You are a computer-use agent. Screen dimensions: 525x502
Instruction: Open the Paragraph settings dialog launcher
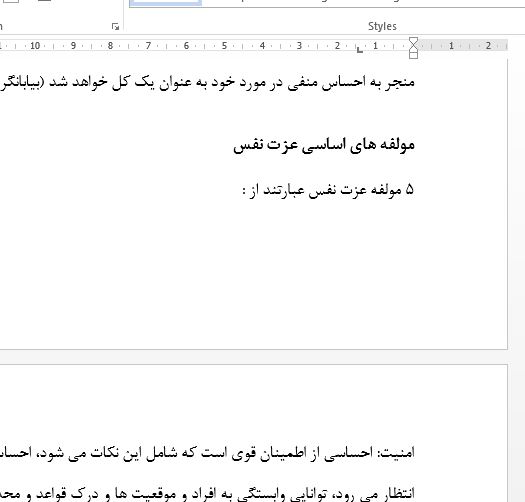coord(115,26)
